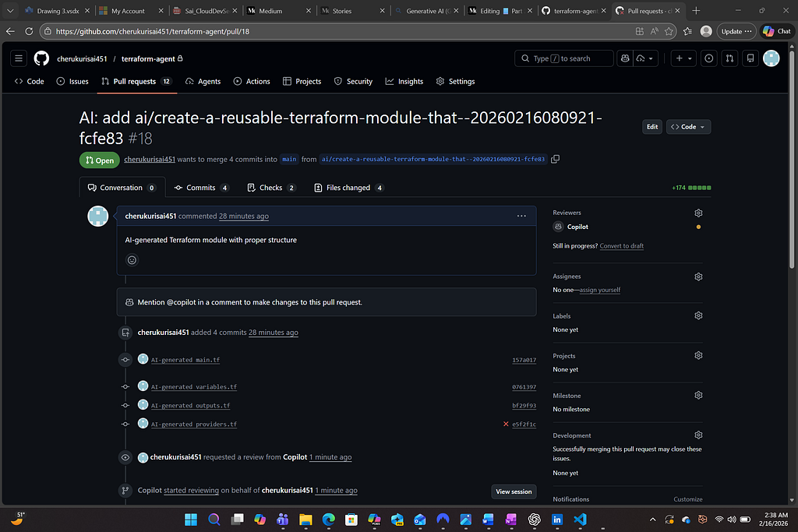The image size is (798, 532).
Task: Reload the page with browser refresh
Action: coord(29,31)
